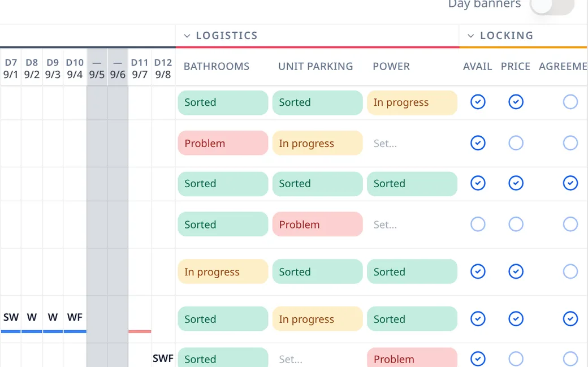Open the Power status marked Problem
The width and height of the screenshot is (588, 367).
pos(412,357)
